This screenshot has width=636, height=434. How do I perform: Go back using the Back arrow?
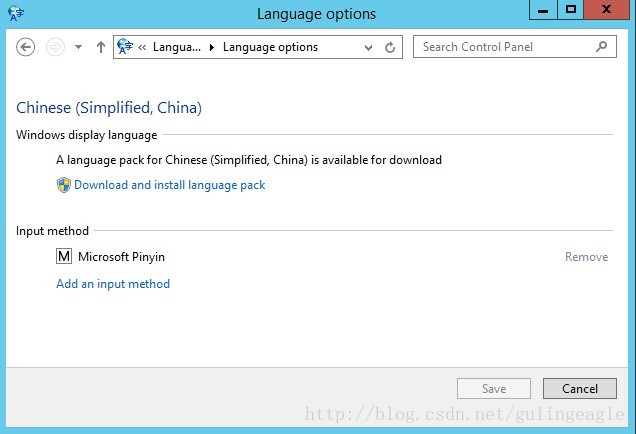pyautogui.click(x=26, y=47)
